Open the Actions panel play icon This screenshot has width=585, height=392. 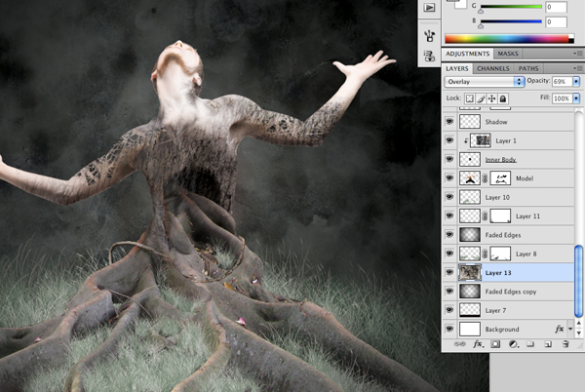point(429,8)
